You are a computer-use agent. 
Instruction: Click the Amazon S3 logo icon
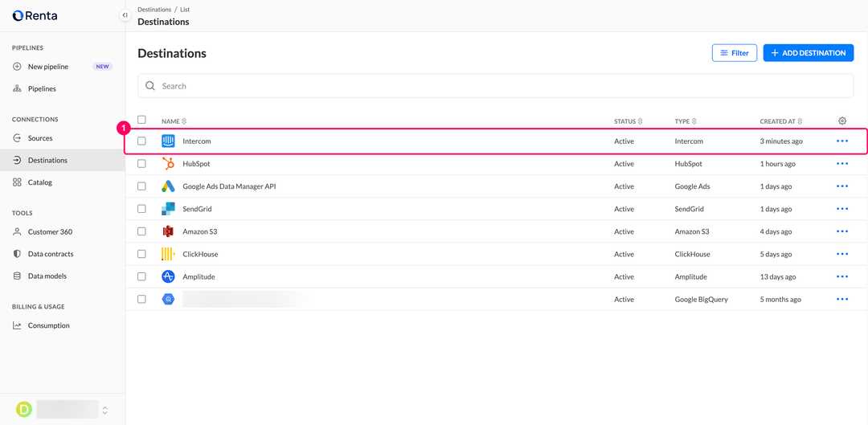168,231
